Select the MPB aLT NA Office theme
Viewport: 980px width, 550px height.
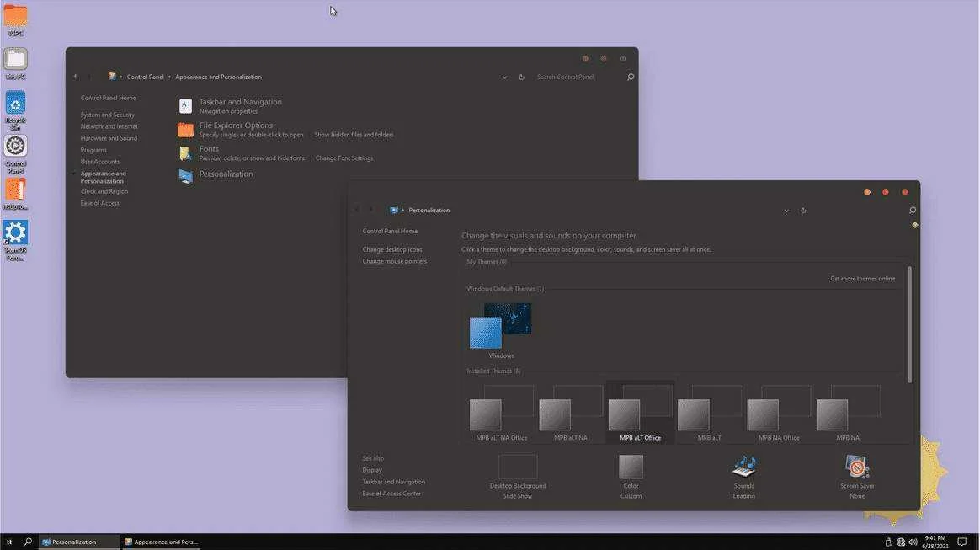tap(501, 413)
